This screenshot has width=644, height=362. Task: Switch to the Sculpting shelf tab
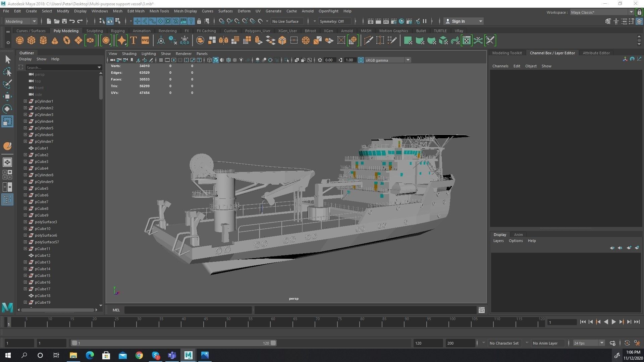(x=95, y=31)
